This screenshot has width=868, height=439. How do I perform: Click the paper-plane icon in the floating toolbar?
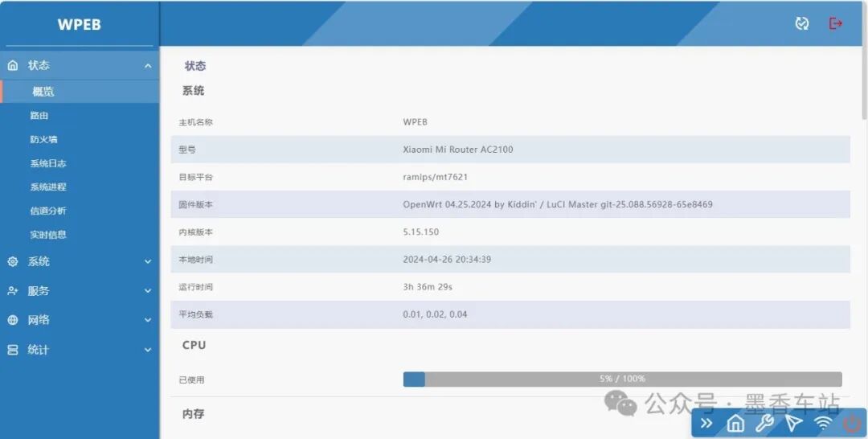coord(793,424)
